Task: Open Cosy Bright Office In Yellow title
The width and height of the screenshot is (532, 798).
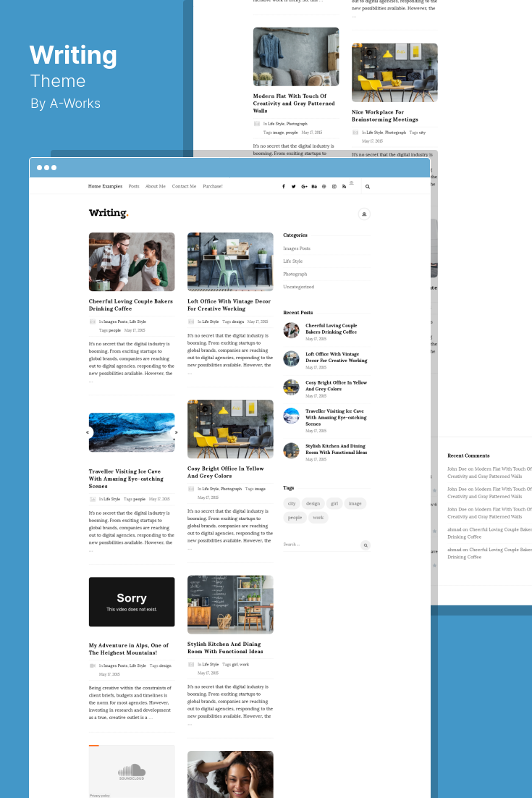Action: click(x=225, y=472)
